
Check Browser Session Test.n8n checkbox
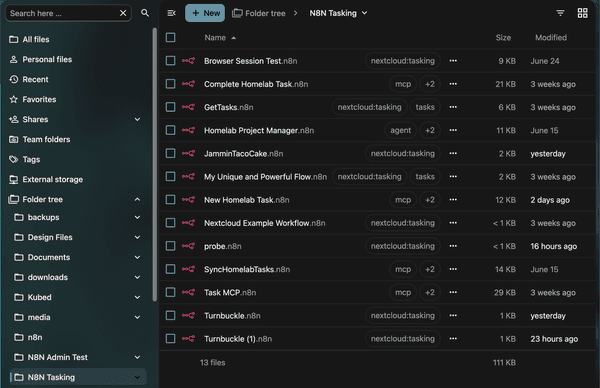(x=171, y=61)
